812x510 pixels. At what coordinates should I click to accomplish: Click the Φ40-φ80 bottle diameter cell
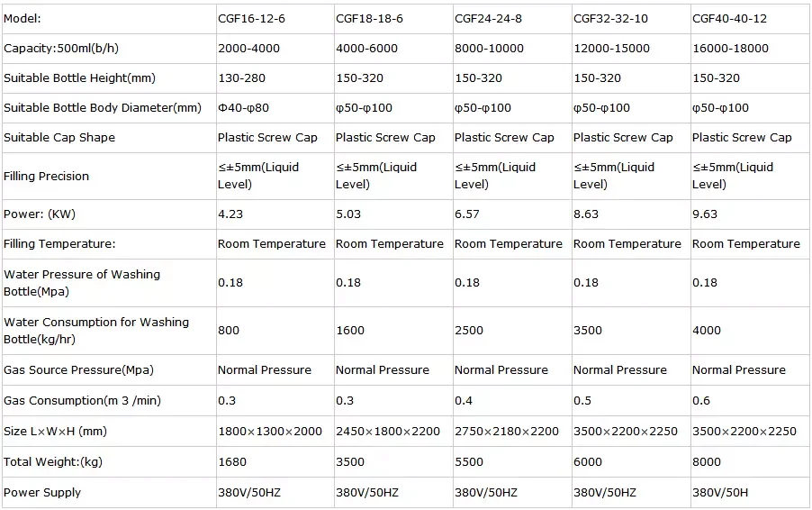[x=243, y=107]
